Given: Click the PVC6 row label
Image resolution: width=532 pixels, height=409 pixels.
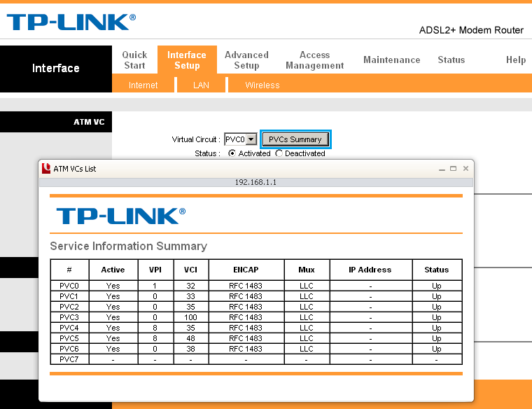Looking at the screenshot, I should [69, 349].
